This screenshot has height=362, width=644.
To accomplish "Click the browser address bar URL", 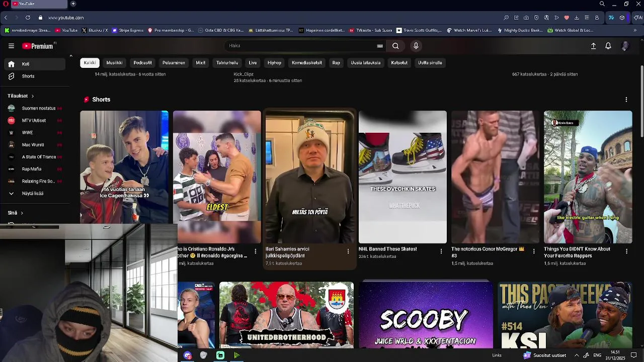I will tap(66, 18).
